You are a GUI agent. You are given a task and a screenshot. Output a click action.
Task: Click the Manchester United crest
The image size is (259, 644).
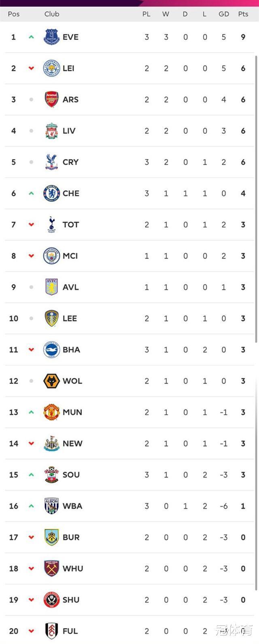click(51, 412)
